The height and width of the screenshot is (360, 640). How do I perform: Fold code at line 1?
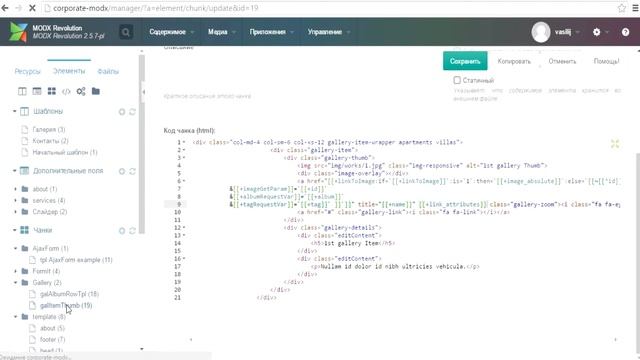[x=184, y=142]
